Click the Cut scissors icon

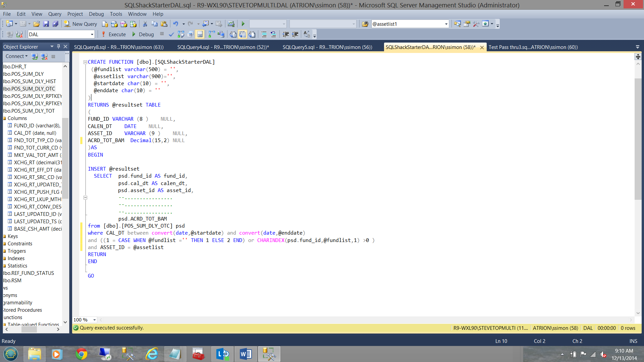(x=145, y=24)
